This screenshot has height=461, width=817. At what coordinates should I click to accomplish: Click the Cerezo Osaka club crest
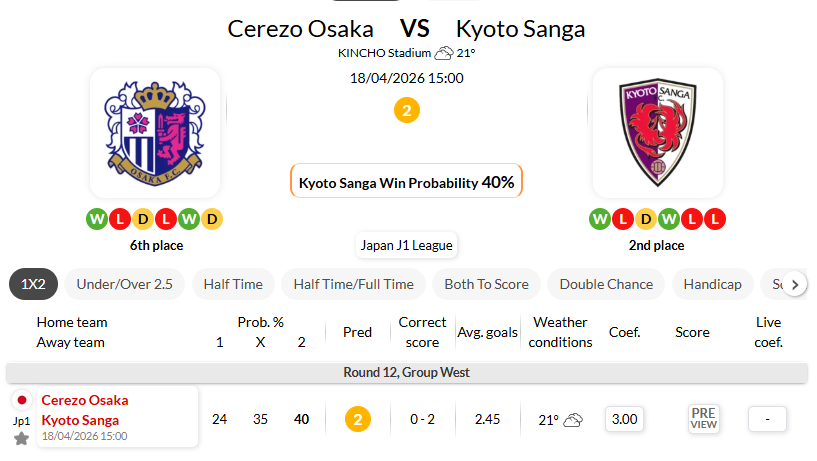pos(155,133)
